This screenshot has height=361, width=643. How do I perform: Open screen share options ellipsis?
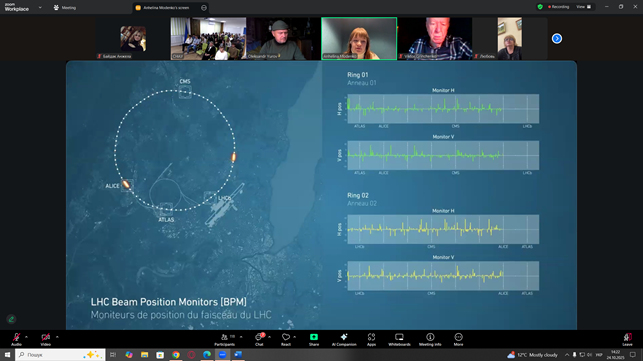pos(204,7)
